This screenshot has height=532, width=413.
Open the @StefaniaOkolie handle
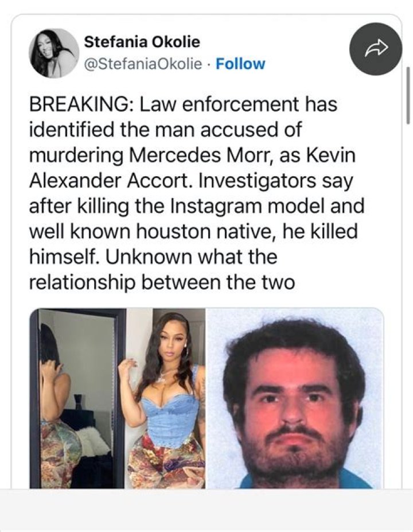(143, 64)
